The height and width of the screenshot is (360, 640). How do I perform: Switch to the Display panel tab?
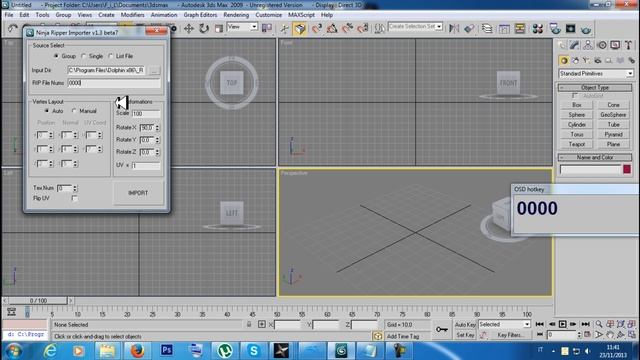click(615, 45)
